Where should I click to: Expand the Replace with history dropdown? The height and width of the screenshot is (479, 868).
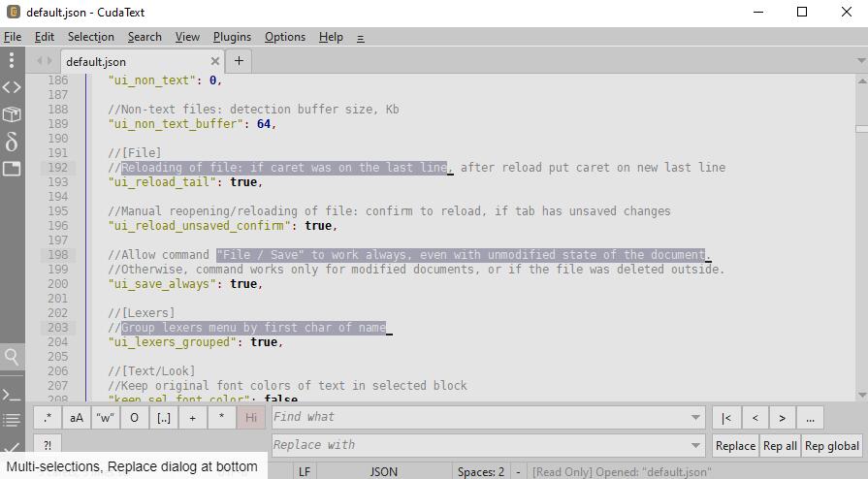pyautogui.click(x=695, y=446)
